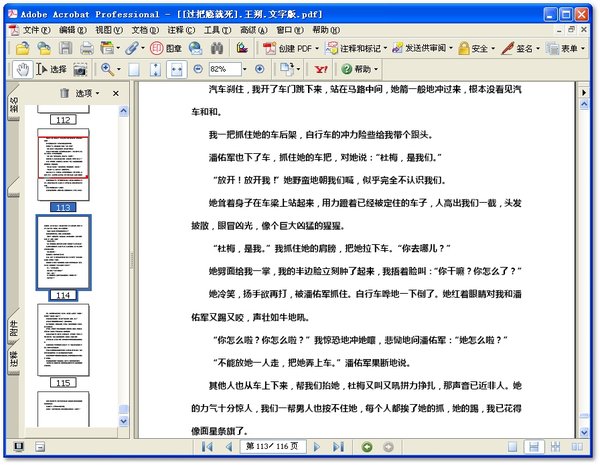Click thumbnail panel scroll up arrow
This screenshot has height=465, width=600.
point(124,111)
